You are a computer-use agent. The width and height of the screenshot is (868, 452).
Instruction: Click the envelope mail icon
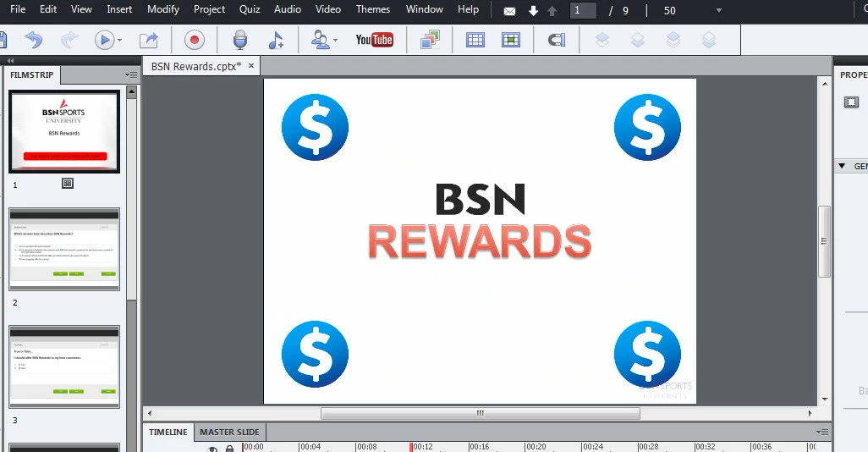510,11
